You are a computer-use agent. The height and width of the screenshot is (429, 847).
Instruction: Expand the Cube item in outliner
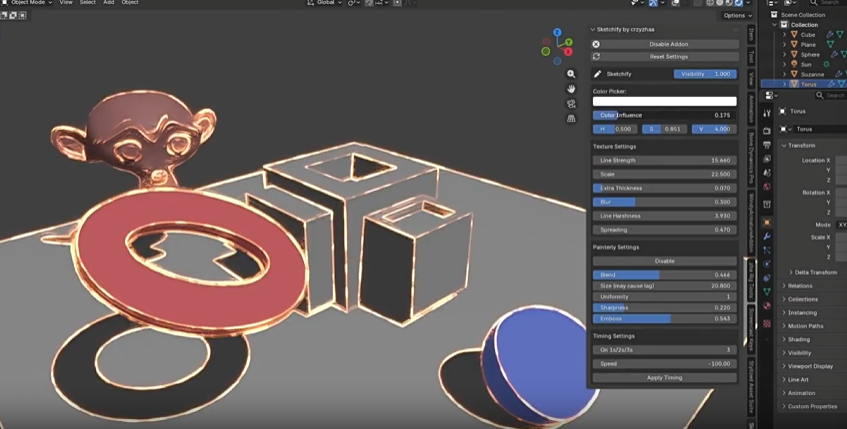tap(784, 35)
